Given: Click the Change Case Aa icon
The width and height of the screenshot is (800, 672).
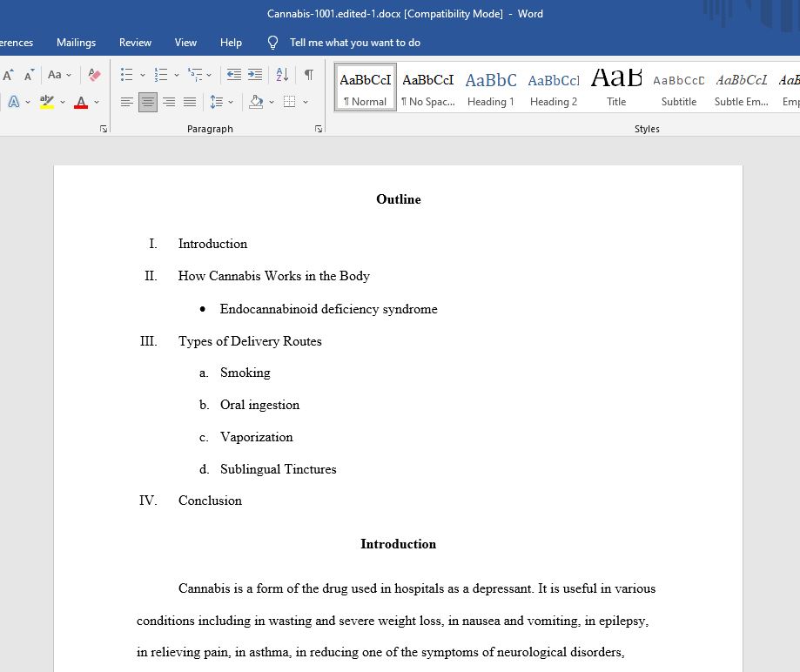Looking at the screenshot, I should click(55, 75).
